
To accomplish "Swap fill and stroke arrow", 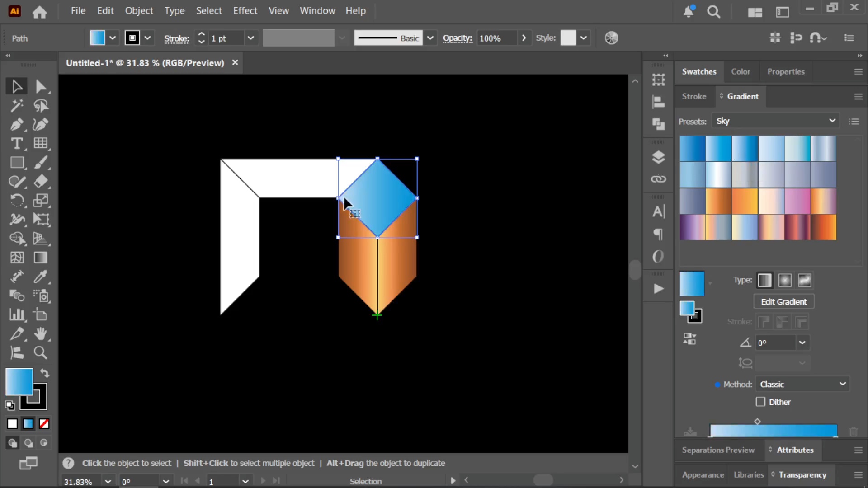I will (x=45, y=373).
